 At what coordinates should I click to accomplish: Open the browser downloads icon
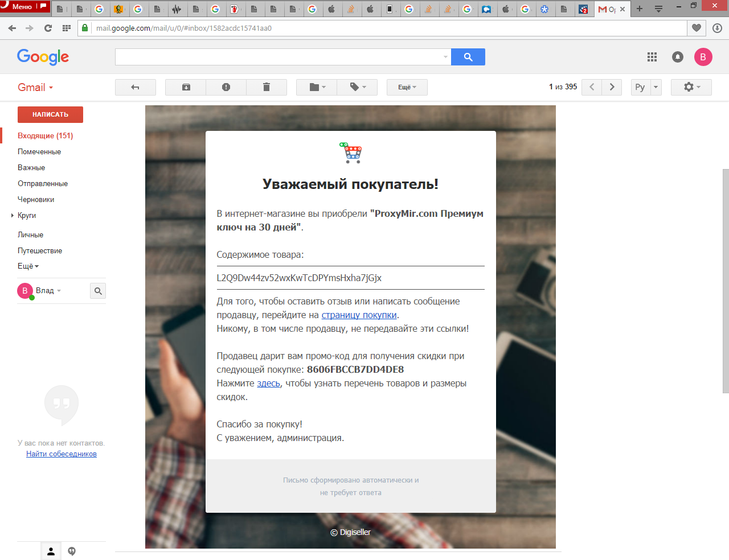click(x=718, y=28)
